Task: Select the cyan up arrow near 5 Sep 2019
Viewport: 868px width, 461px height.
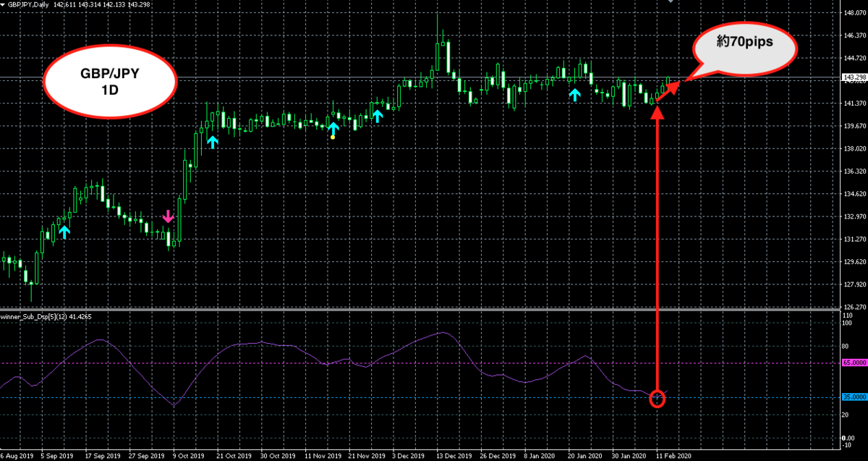Action: click(x=64, y=232)
